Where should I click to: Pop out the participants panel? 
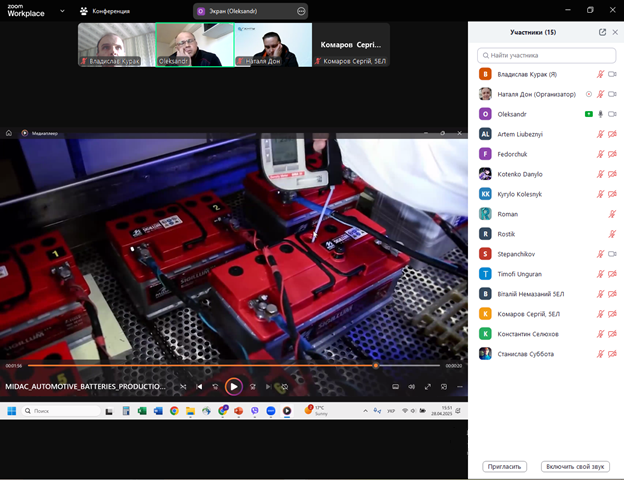pyautogui.click(x=602, y=32)
